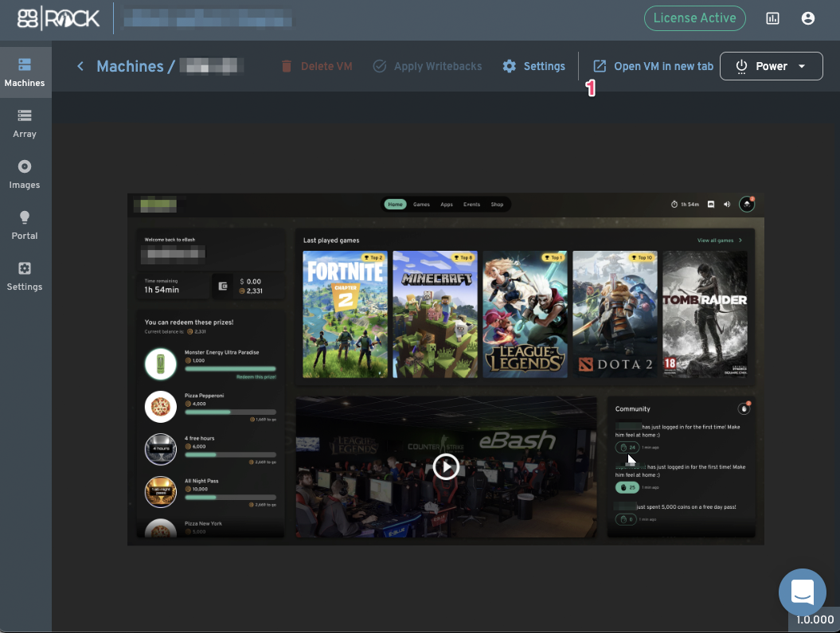Click the Pizza Pepperoni progress bar
Viewport: 840px width, 633px height.
point(230,412)
